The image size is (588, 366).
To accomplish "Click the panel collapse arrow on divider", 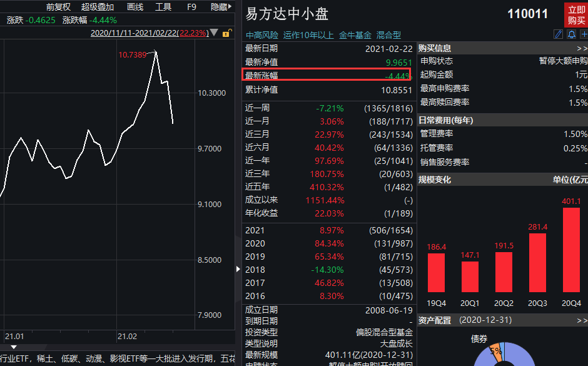I will [238, 269].
